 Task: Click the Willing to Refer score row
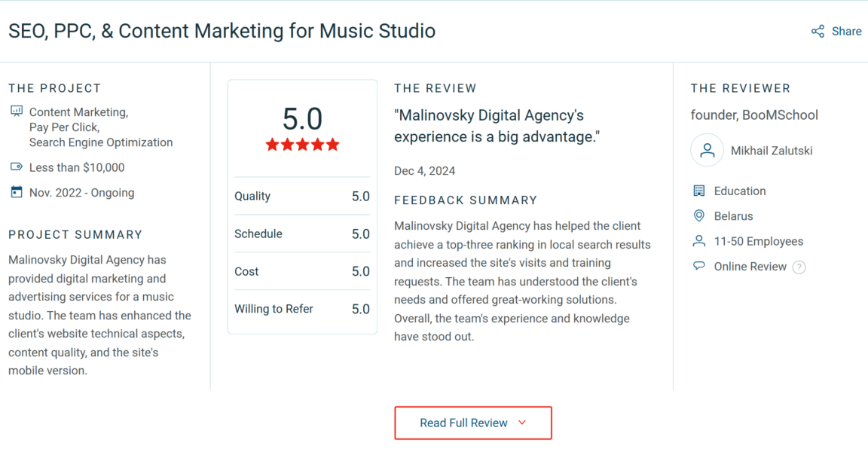click(302, 309)
